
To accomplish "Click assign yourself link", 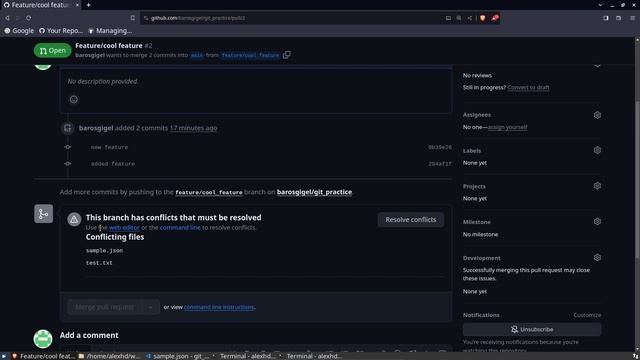I will tap(507, 127).
